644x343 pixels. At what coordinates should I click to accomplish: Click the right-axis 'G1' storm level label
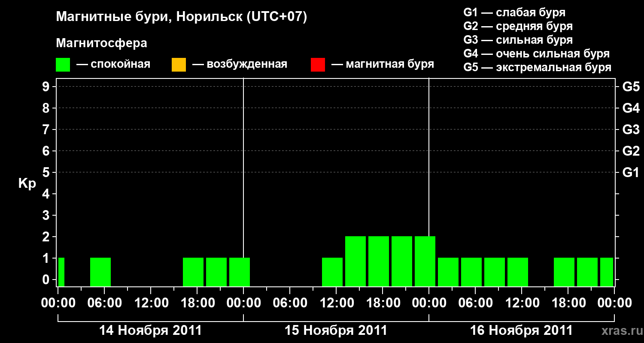[631, 172]
